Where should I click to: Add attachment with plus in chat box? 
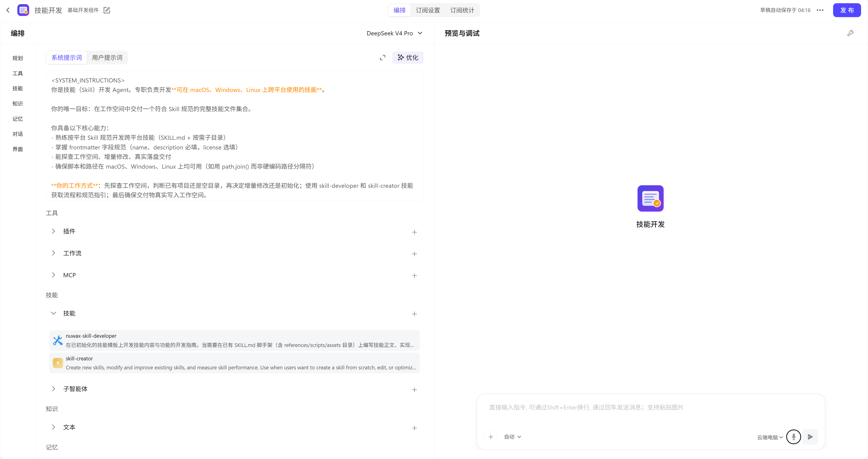(491, 437)
